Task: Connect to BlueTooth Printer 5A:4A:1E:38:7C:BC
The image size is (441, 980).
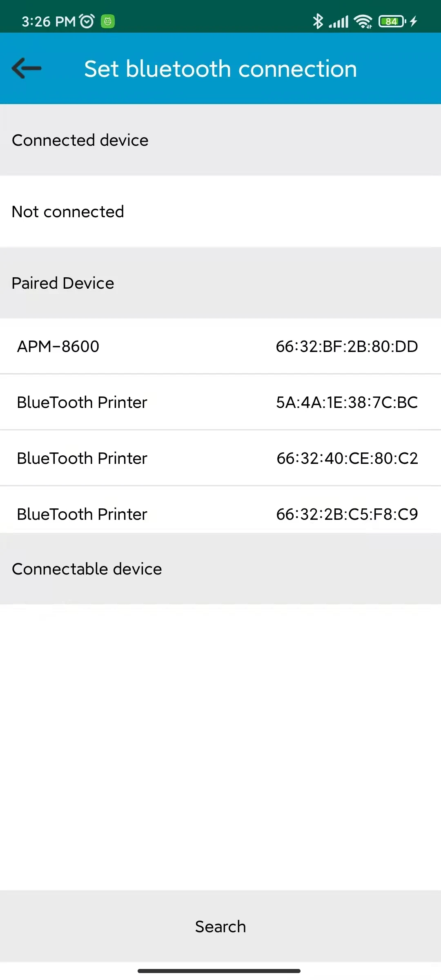Action: pos(220,402)
